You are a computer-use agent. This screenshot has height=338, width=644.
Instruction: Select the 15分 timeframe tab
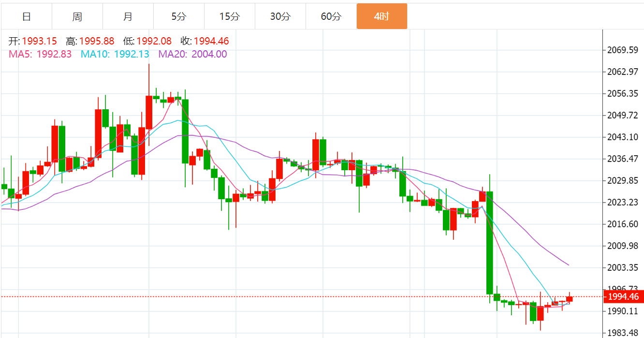coord(230,16)
